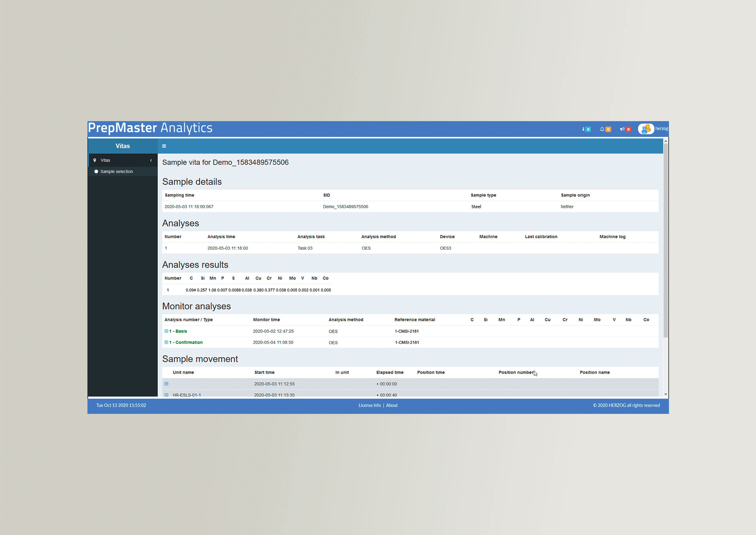Click the Position number column header
The image size is (756, 535).
tap(516, 372)
